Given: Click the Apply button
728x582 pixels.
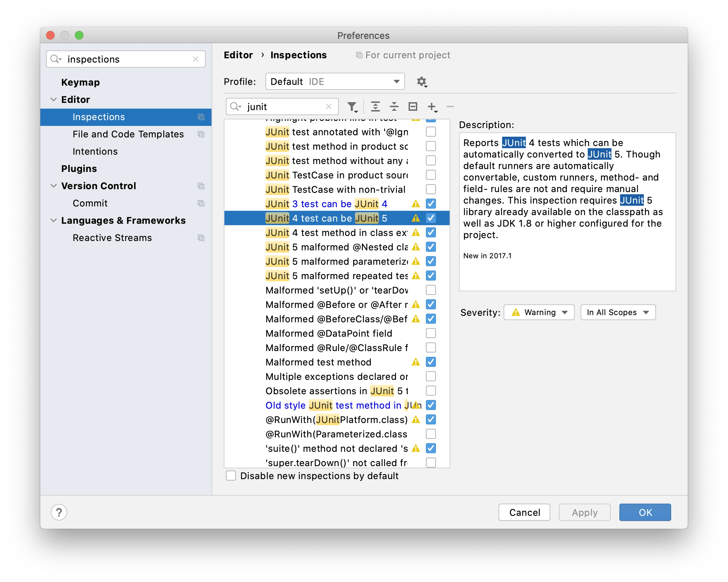Looking at the screenshot, I should click(x=584, y=512).
